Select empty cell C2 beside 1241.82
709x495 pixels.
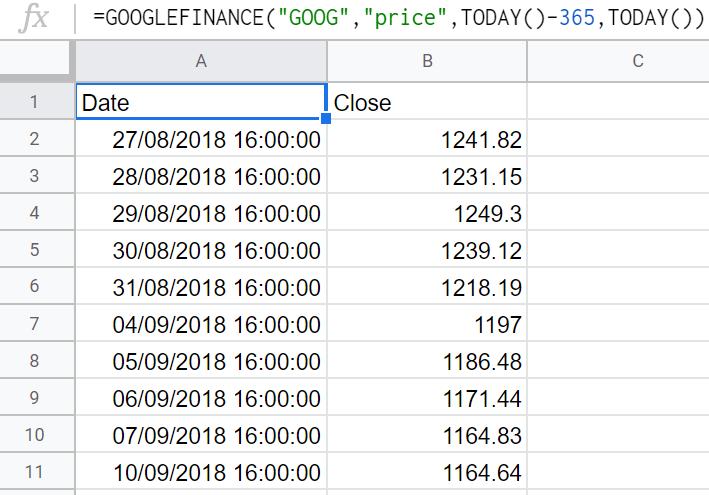click(618, 139)
